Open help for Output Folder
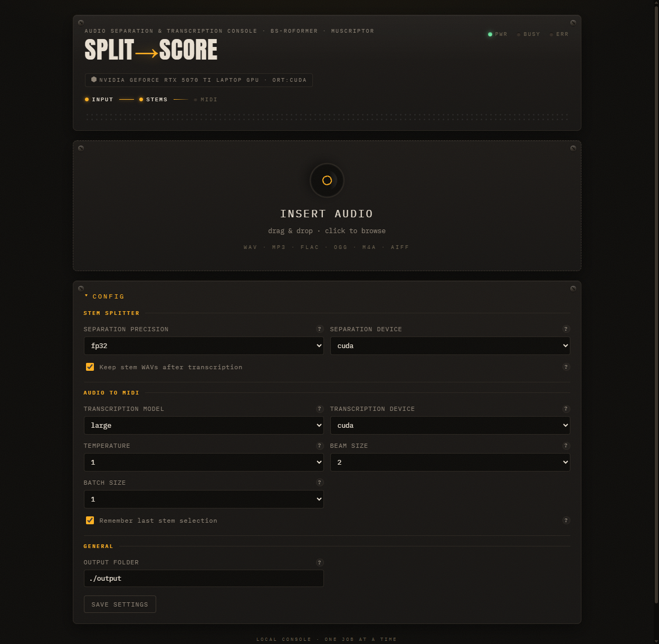This screenshot has width=659, height=644. pyautogui.click(x=319, y=562)
